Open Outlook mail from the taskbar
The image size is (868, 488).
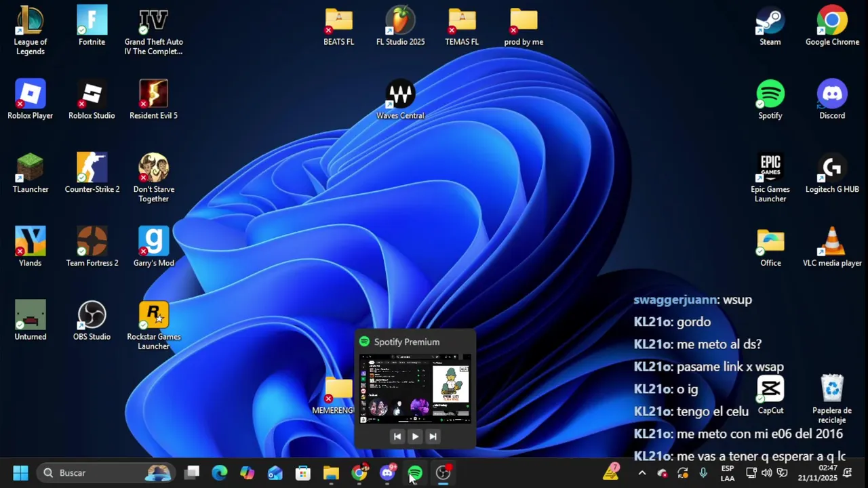click(275, 472)
